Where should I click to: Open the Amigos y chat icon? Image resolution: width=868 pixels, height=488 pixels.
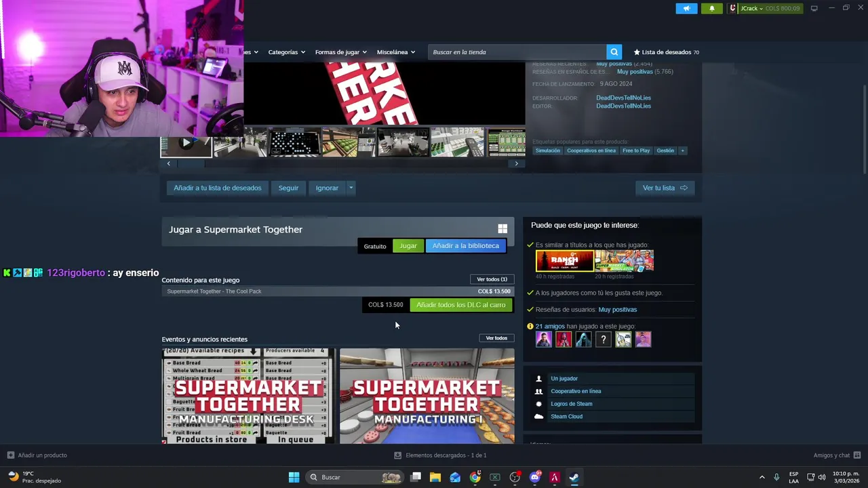click(x=857, y=455)
